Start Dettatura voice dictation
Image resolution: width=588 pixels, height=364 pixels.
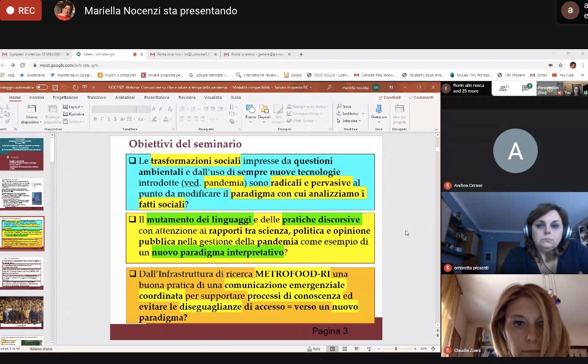[379, 113]
